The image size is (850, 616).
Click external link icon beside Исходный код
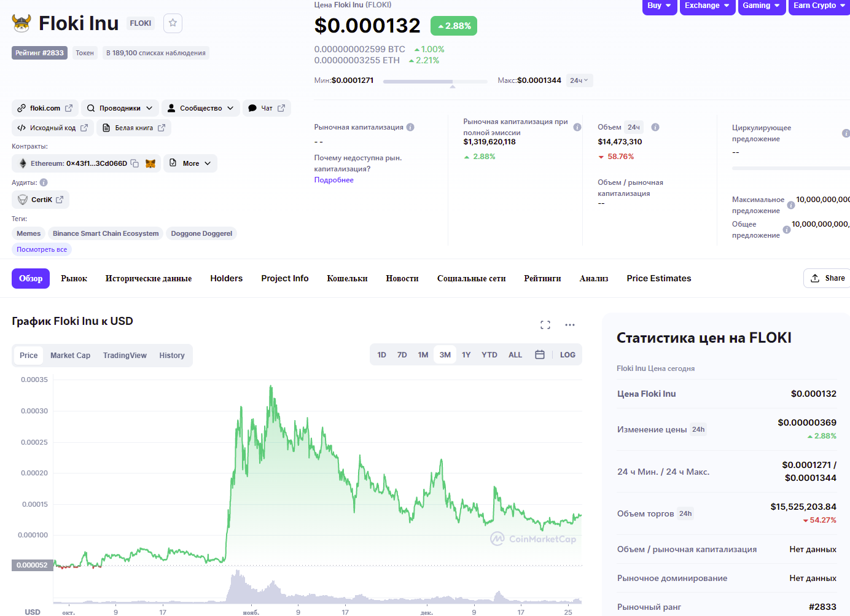click(x=84, y=128)
